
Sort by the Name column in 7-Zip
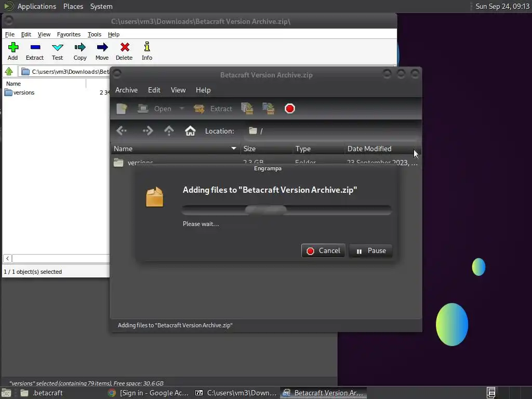(x=44, y=84)
